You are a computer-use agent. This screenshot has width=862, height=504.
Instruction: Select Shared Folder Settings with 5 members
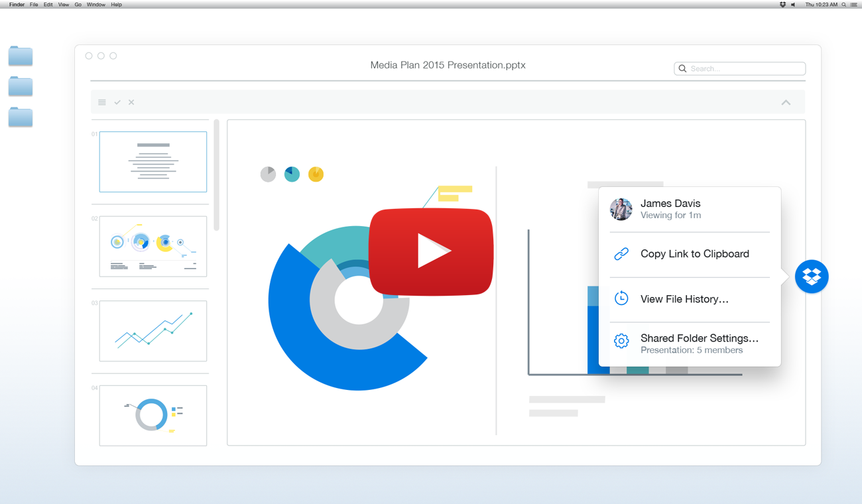699,340
